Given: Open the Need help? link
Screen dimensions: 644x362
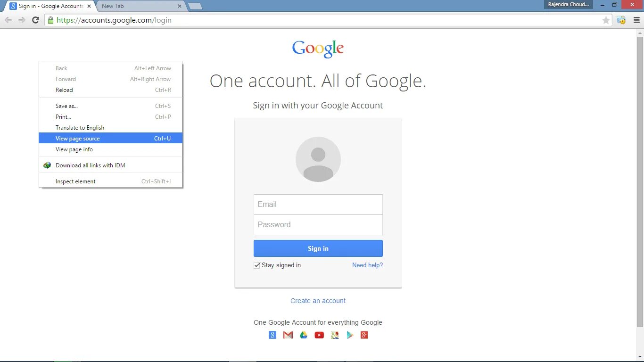Looking at the screenshot, I should [x=367, y=265].
